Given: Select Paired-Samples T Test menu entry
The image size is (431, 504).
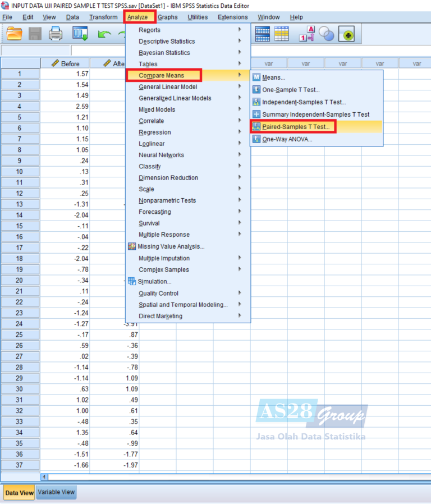Looking at the screenshot, I should [296, 127].
